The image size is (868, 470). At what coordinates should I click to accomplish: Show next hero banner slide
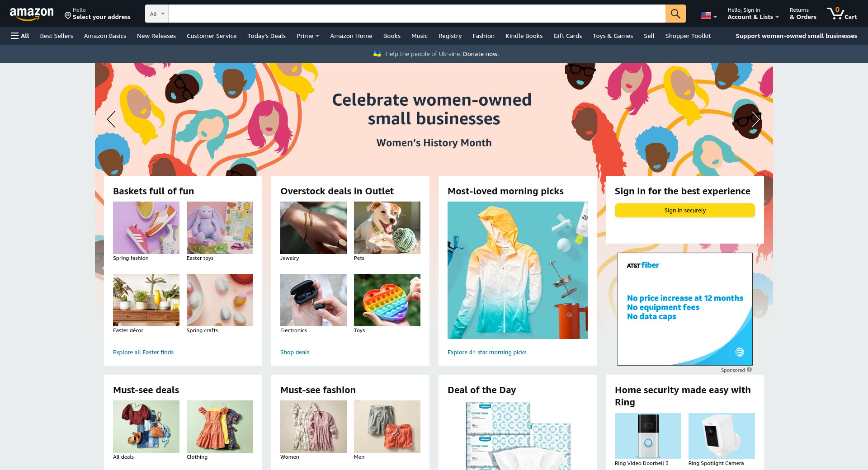756,119
